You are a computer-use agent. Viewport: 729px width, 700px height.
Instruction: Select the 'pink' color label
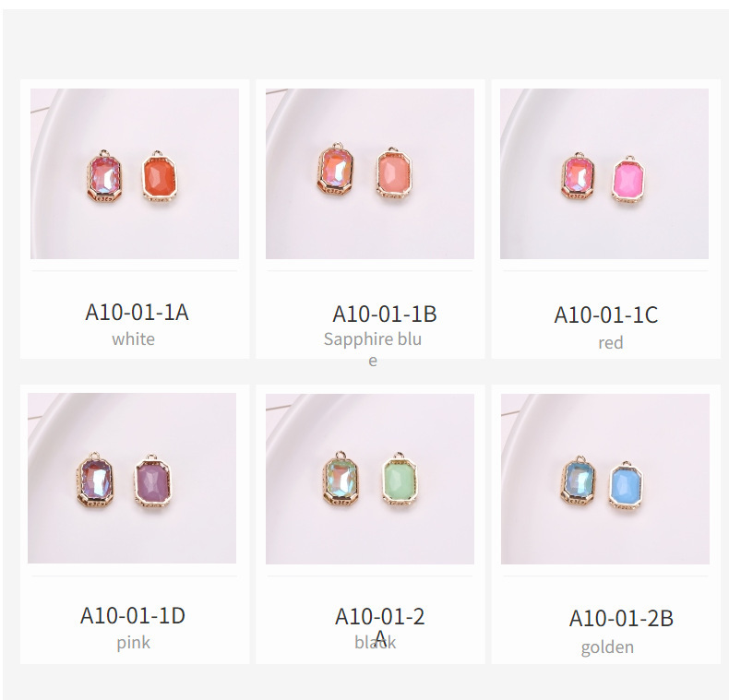(134, 644)
